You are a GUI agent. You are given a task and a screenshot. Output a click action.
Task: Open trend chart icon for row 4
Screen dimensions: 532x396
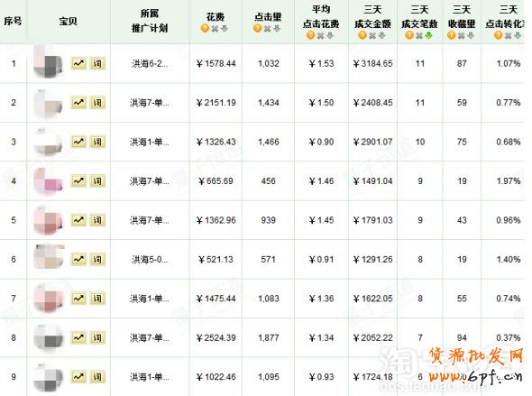pos(78,181)
